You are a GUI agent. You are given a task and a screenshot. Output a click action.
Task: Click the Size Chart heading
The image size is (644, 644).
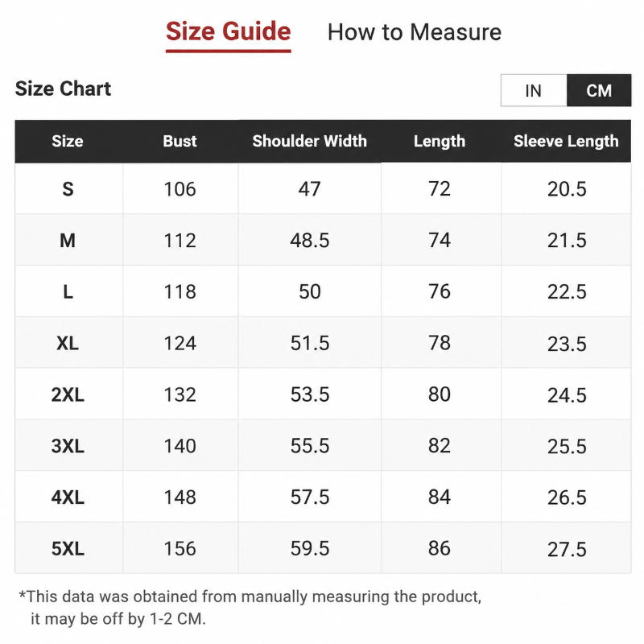click(64, 89)
